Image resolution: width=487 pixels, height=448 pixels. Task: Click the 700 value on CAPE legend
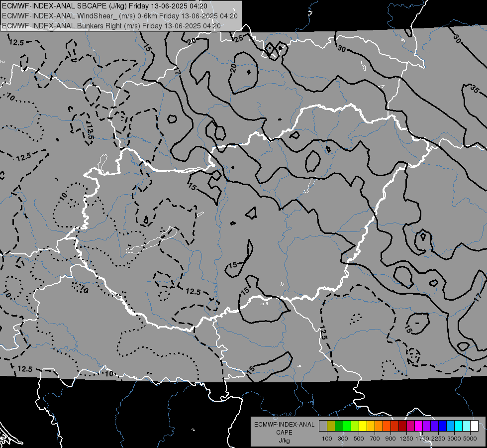[x=375, y=439]
